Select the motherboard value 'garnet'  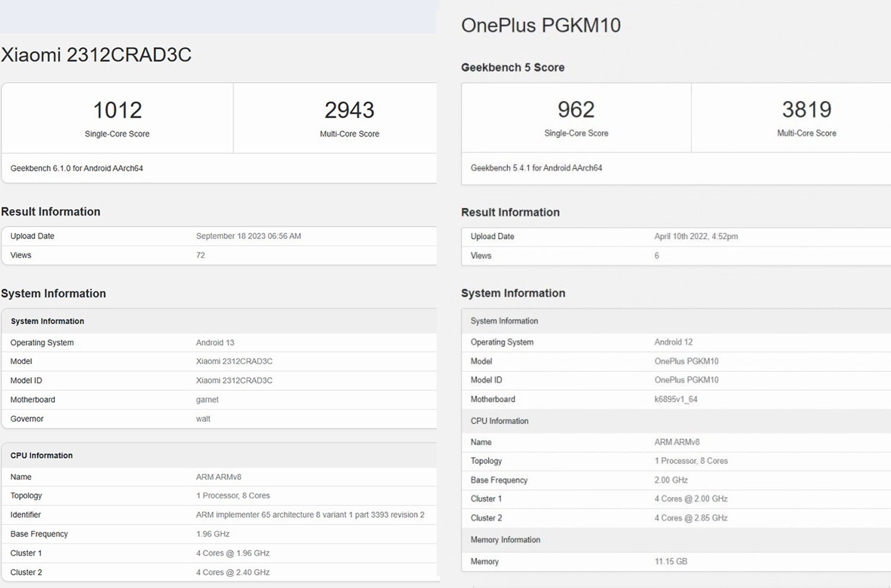tap(207, 400)
